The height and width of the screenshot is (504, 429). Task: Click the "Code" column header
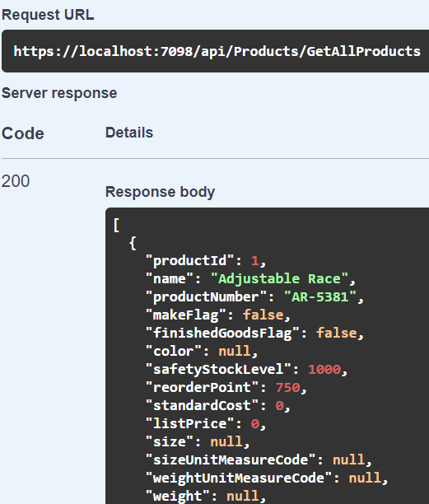click(23, 133)
